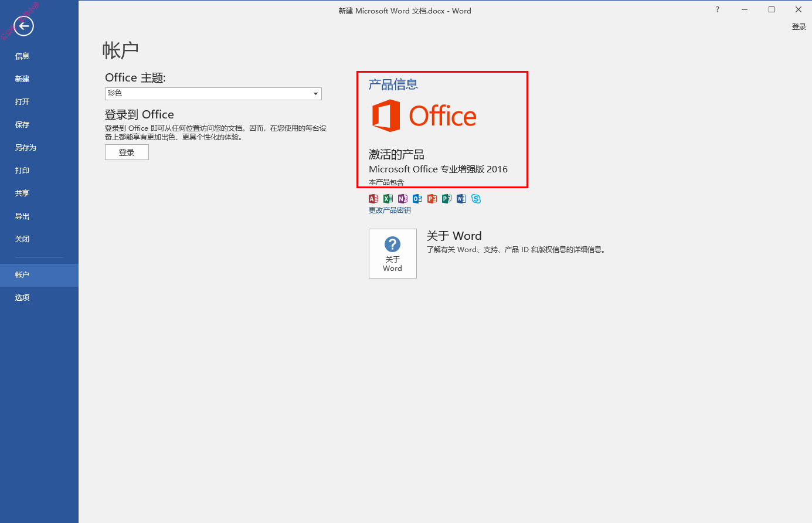
Task: Click the 关于 Word button
Action: [x=393, y=253]
